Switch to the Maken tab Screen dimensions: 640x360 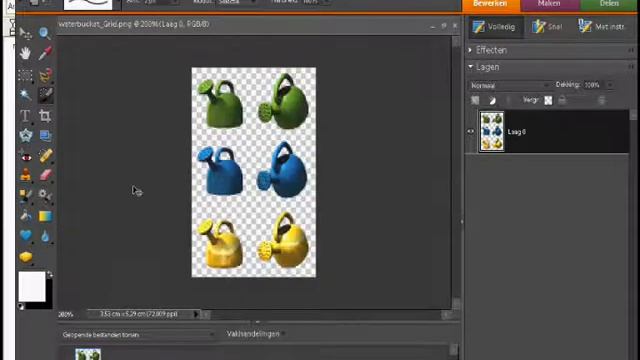pyautogui.click(x=550, y=4)
